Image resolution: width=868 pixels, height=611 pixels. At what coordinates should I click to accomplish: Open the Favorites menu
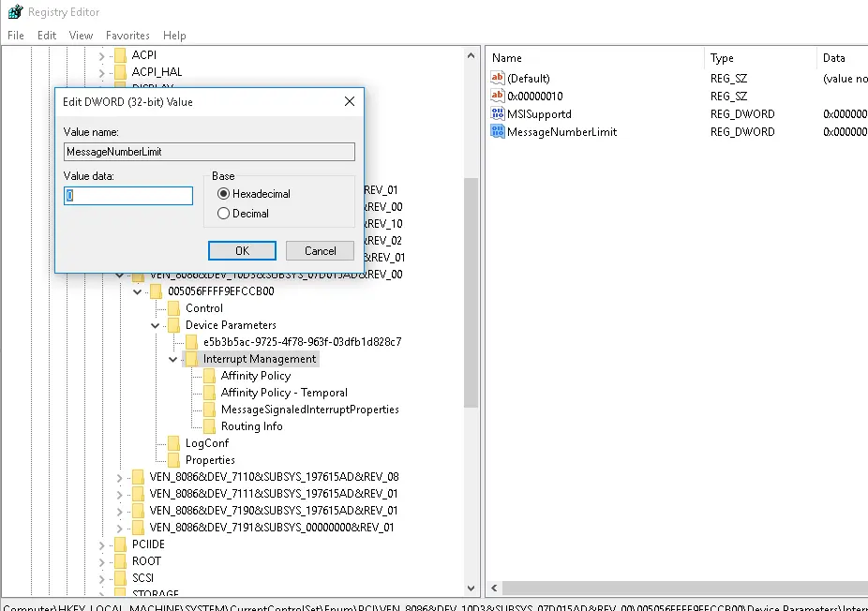point(127,36)
